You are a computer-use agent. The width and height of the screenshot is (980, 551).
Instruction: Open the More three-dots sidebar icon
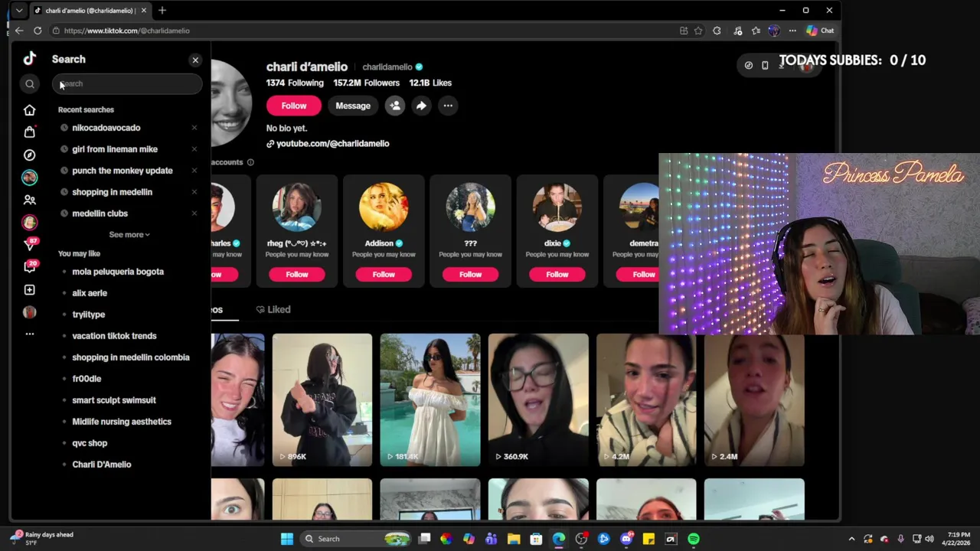click(29, 334)
